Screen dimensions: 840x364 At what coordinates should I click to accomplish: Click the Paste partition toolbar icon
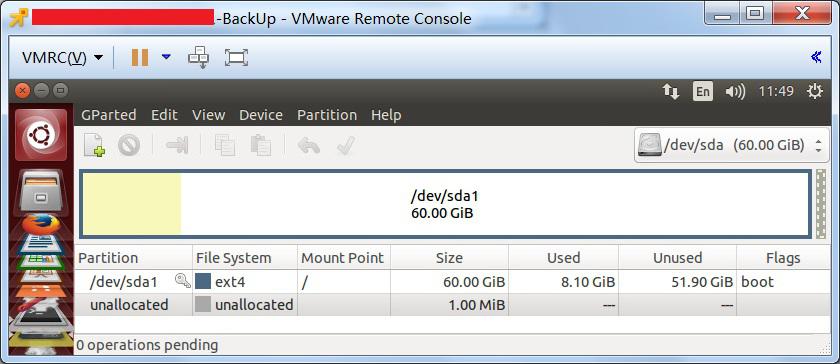[x=260, y=145]
